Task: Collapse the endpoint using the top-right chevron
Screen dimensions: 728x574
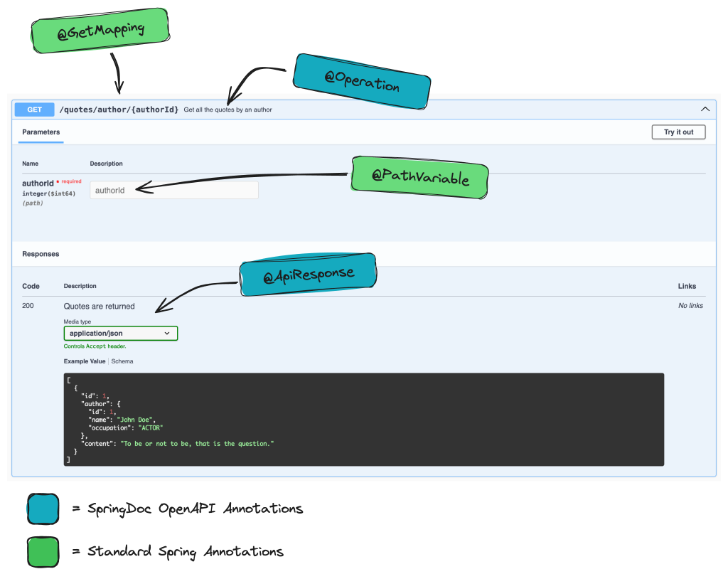Action: [705, 109]
